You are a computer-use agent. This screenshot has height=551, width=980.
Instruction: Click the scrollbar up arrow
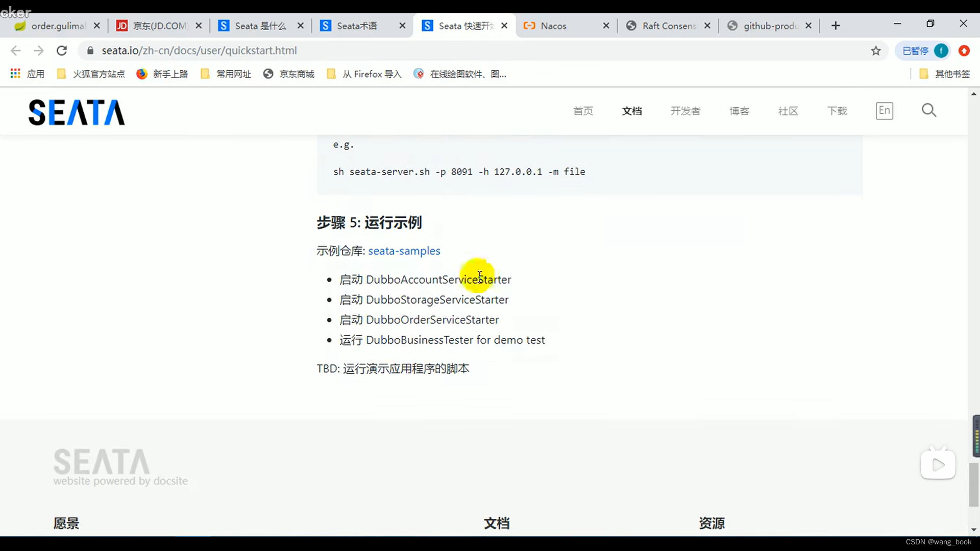pos(974,94)
